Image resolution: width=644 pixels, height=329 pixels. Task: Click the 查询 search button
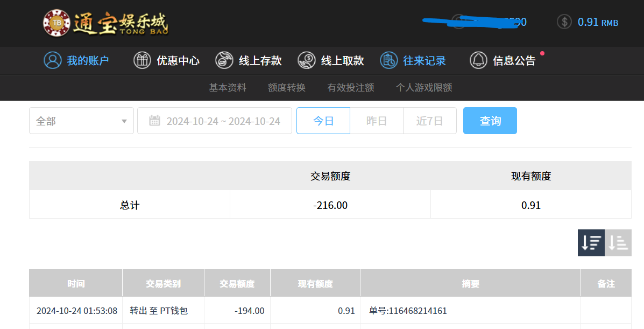490,121
